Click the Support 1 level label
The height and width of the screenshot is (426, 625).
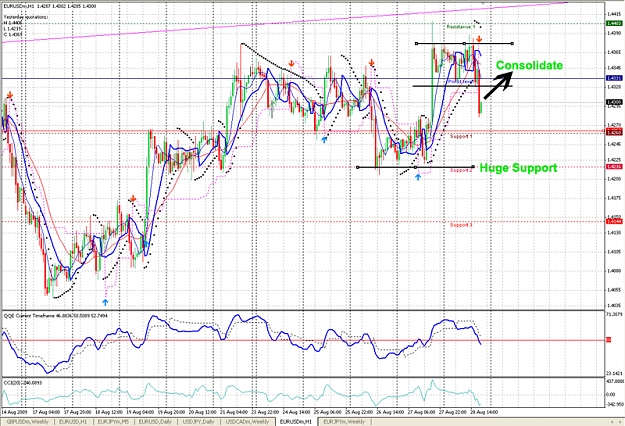[461, 136]
